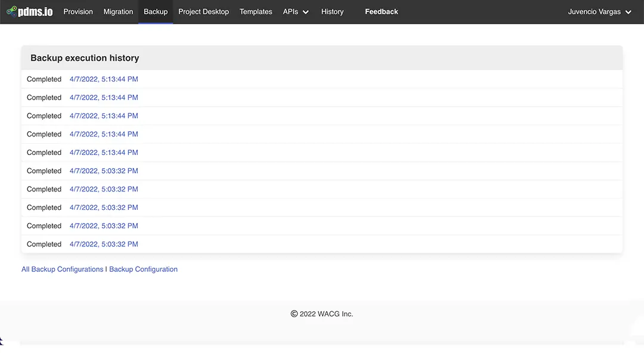Open the topmost 5:03:32 PM backup entry
The image size is (644, 353).
tap(104, 171)
